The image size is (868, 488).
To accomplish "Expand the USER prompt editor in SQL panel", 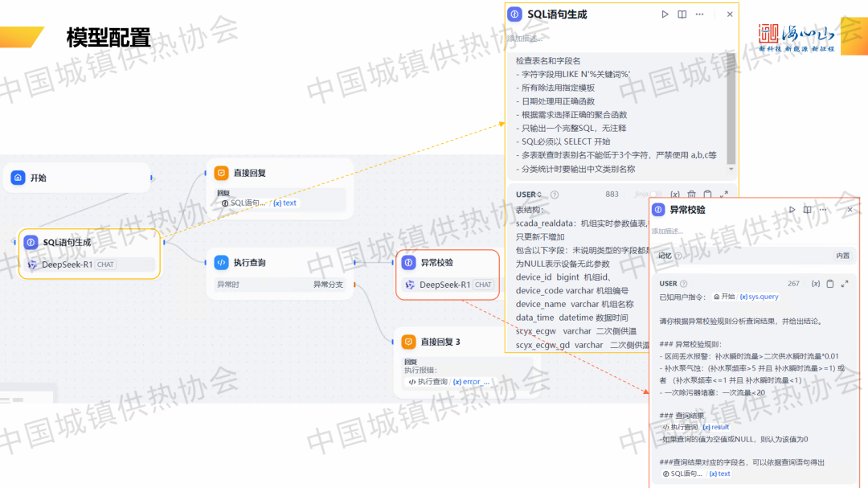I will [x=724, y=195].
